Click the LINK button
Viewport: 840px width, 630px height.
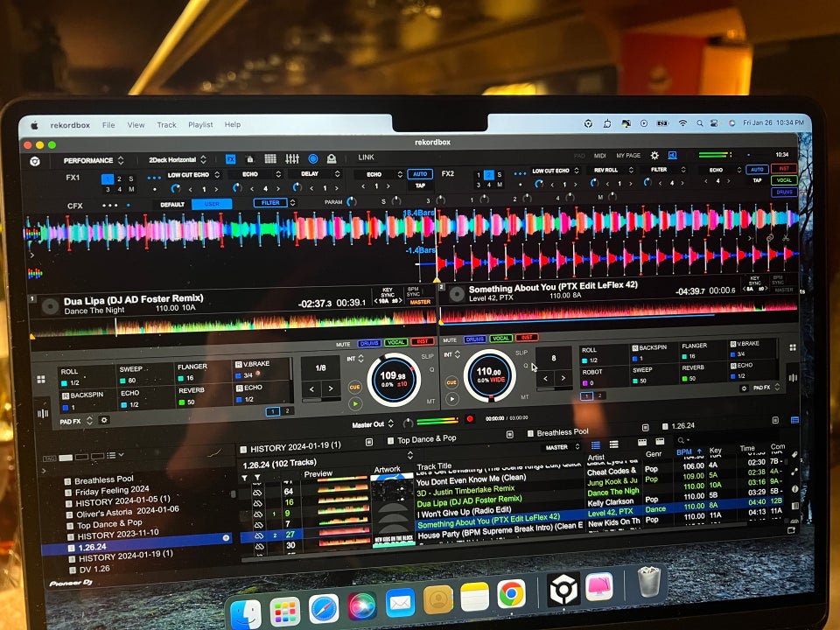367,157
